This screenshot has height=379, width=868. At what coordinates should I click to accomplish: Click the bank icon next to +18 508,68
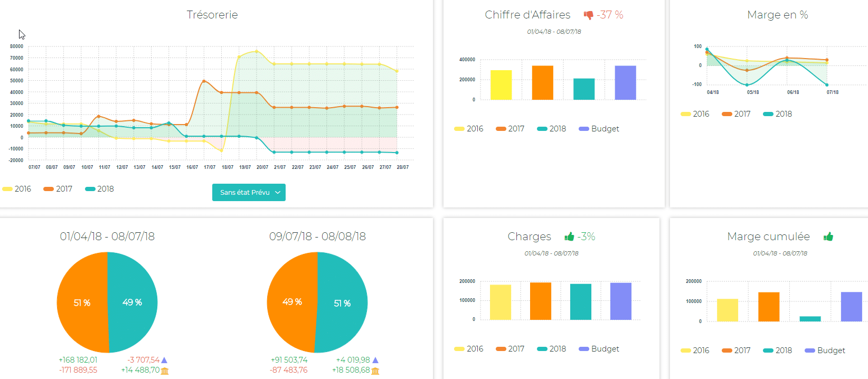pos(375,371)
